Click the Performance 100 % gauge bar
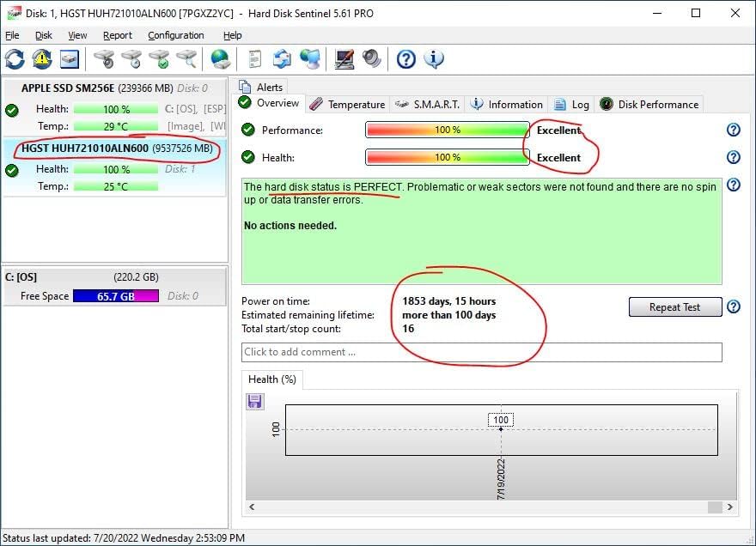 448,130
